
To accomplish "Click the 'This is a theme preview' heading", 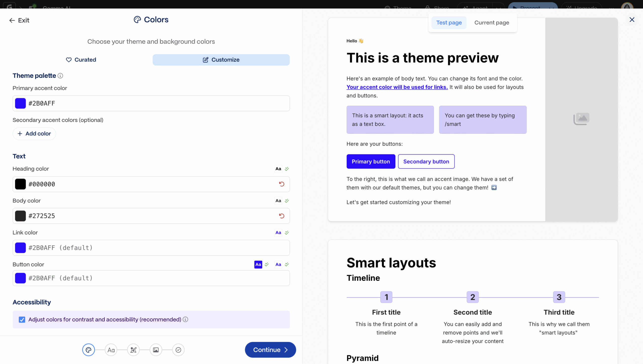I will pyautogui.click(x=422, y=58).
